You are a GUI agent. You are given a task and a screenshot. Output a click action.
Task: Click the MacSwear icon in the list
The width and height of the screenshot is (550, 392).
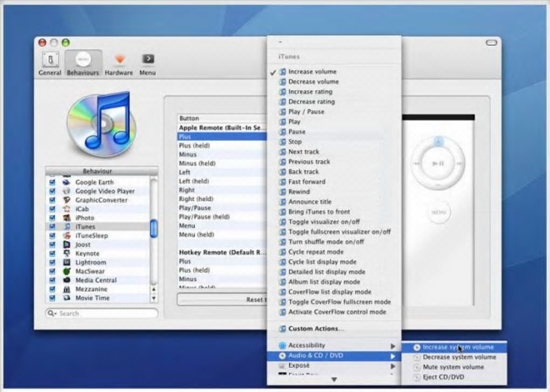coord(66,271)
